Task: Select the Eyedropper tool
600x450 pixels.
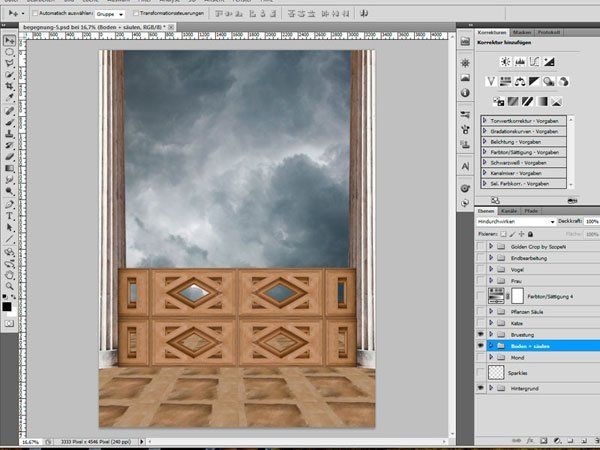Action: [x=10, y=98]
